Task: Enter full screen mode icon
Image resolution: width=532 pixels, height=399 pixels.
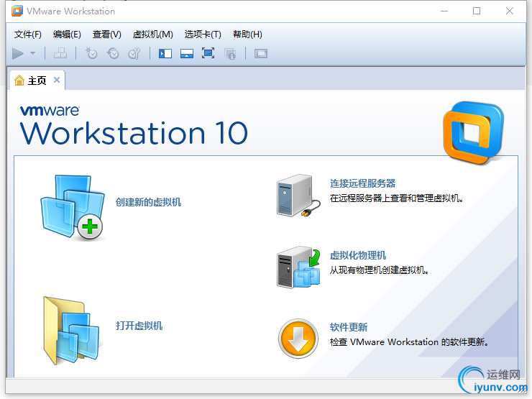Action: click(x=208, y=53)
